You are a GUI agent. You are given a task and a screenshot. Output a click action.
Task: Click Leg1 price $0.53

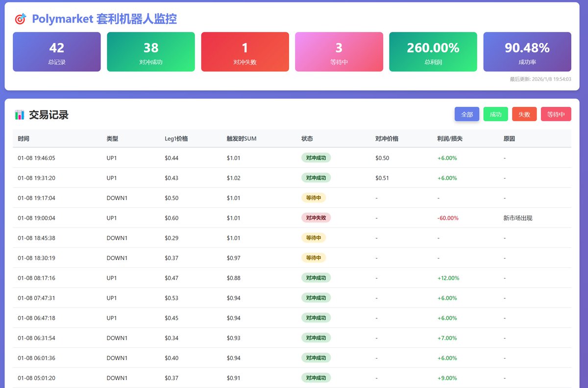coord(171,298)
